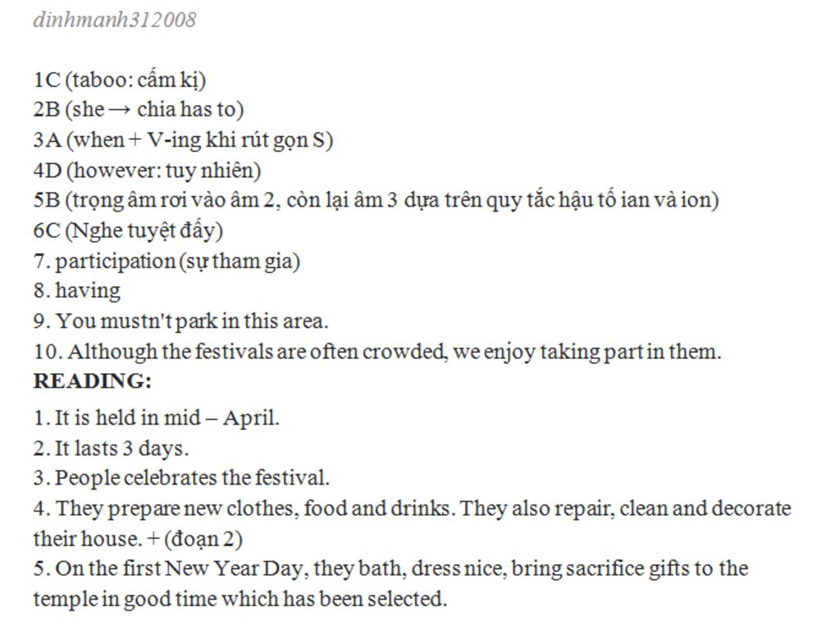Click the username dinhmanh312008
Viewport: 840px width, 633px height.
115,20
